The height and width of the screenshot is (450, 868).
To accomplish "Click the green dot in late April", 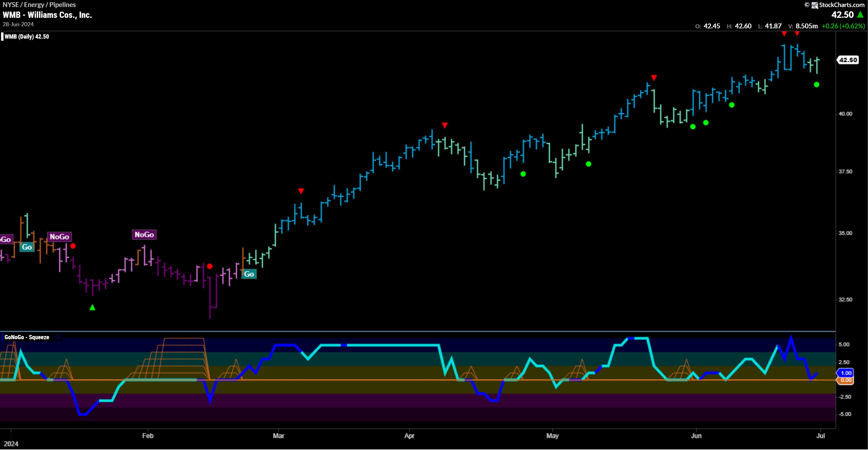I will [x=523, y=174].
